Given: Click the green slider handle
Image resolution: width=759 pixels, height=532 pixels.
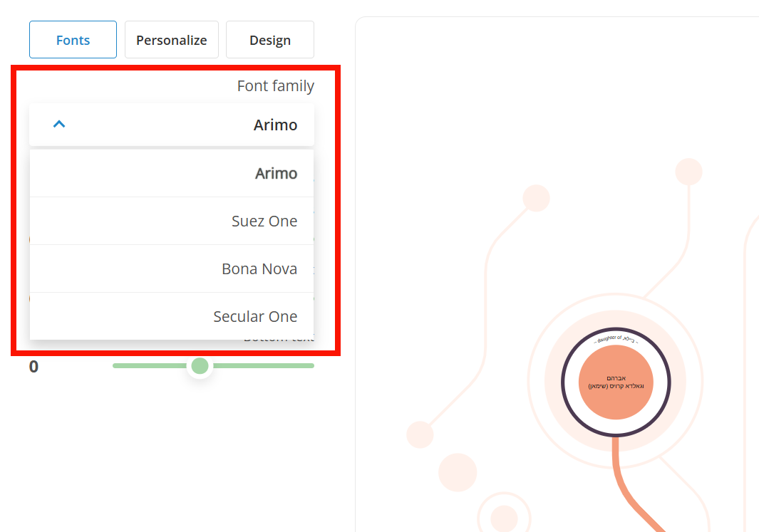Looking at the screenshot, I should tap(200, 366).
